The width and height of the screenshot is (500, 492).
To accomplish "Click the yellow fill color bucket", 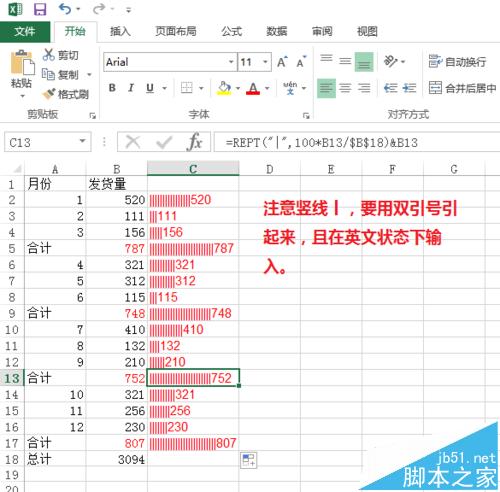I will (224, 88).
